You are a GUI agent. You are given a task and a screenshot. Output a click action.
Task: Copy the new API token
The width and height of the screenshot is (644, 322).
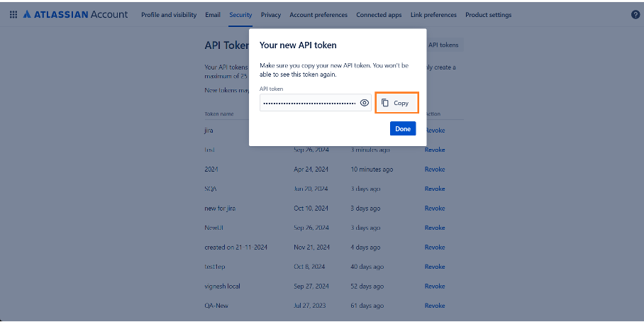click(x=396, y=103)
